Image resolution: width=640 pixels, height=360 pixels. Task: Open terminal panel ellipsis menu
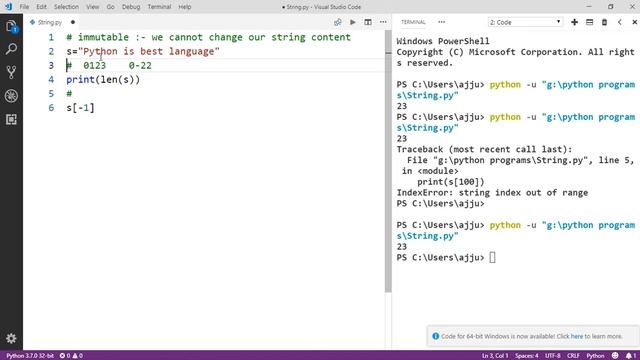[x=442, y=22]
